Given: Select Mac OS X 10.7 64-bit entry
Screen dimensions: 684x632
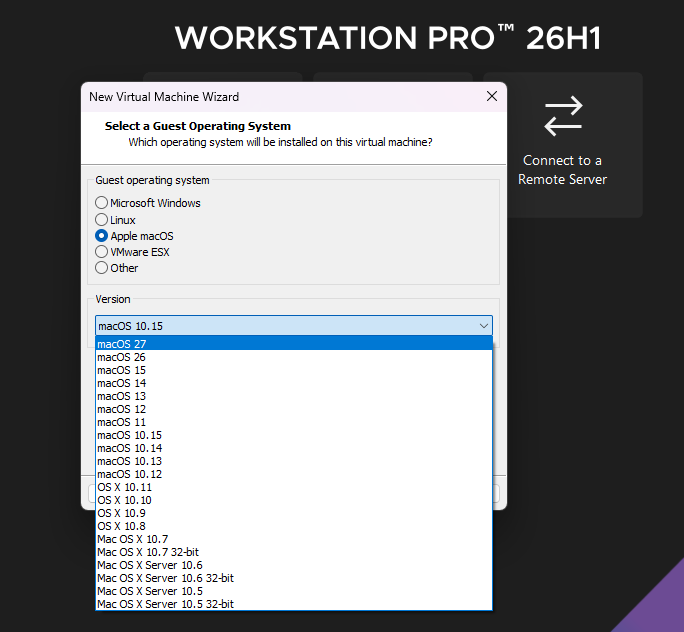Looking at the screenshot, I should (294, 540).
